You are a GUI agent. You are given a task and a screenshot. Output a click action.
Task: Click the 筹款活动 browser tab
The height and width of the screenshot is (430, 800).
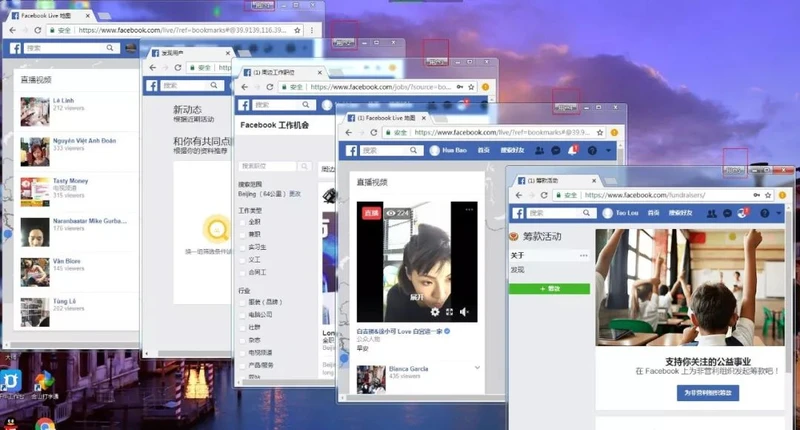click(556, 181)
